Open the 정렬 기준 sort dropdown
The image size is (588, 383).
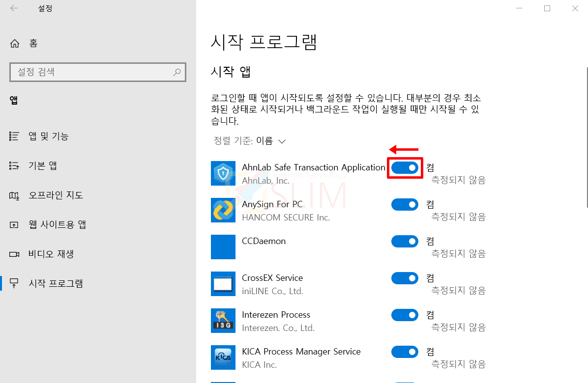coord(250,141)
